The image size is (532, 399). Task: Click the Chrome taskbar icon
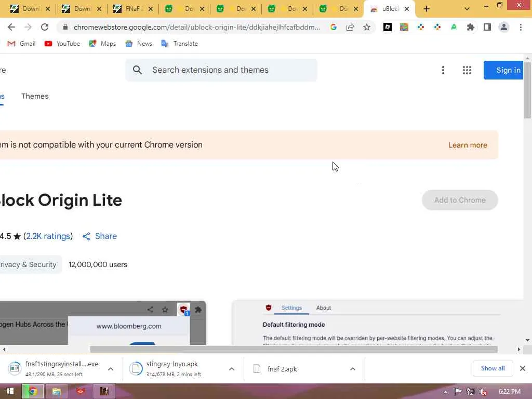(x=33, y=391)
